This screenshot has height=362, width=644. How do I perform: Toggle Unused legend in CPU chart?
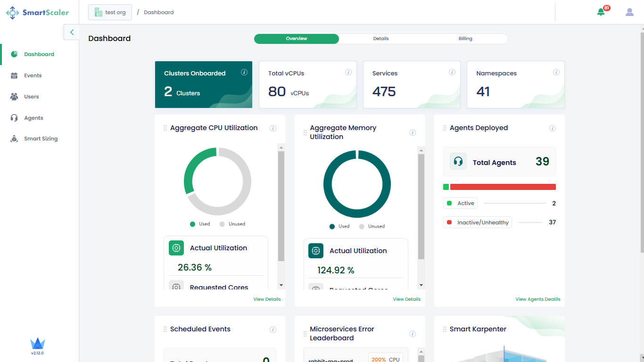[232, 224]
